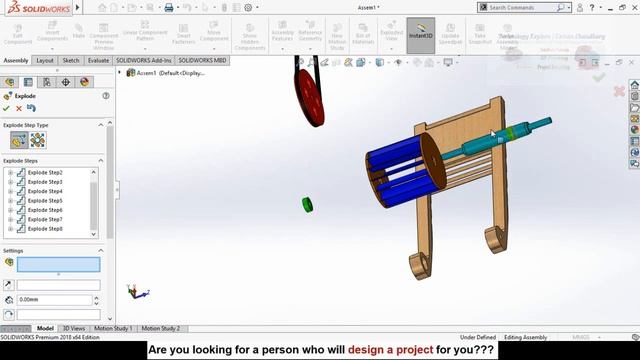The image size is (640, 360).
Task: Open Explode help question mark icon
Action: (106, 96)
